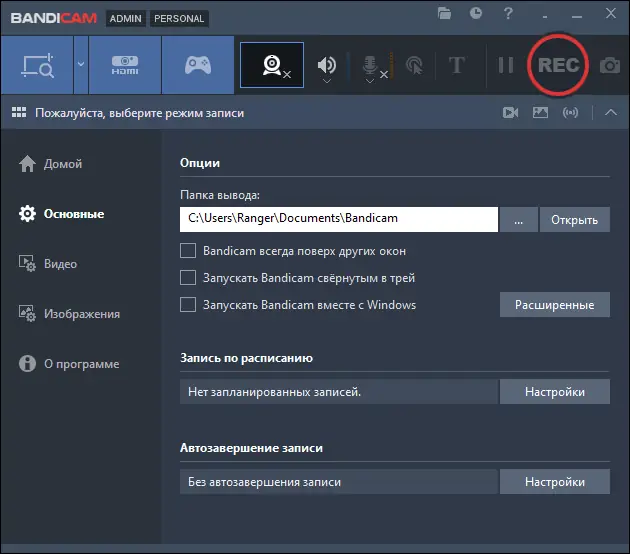Enable Bandicam always on top checkbox
630x554 pixels.
(188, 251)
